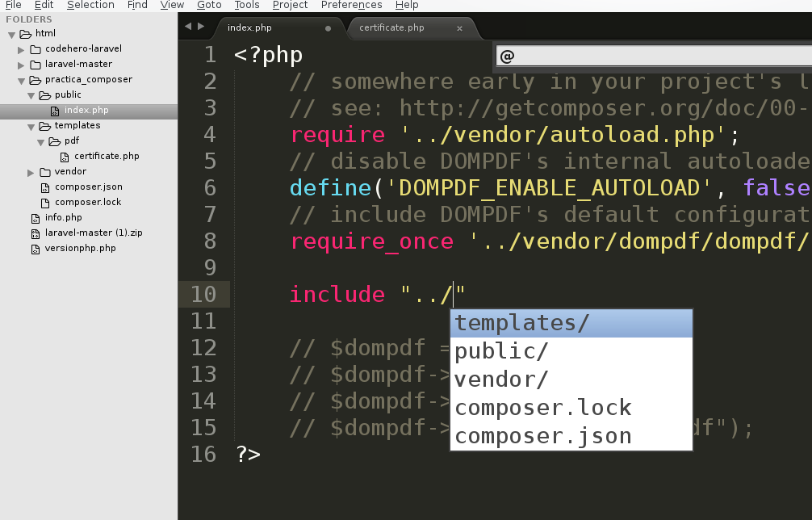Open the Preferences menu
The height and width of the screenshot is (520, 812).
click(x=351, y=5)
